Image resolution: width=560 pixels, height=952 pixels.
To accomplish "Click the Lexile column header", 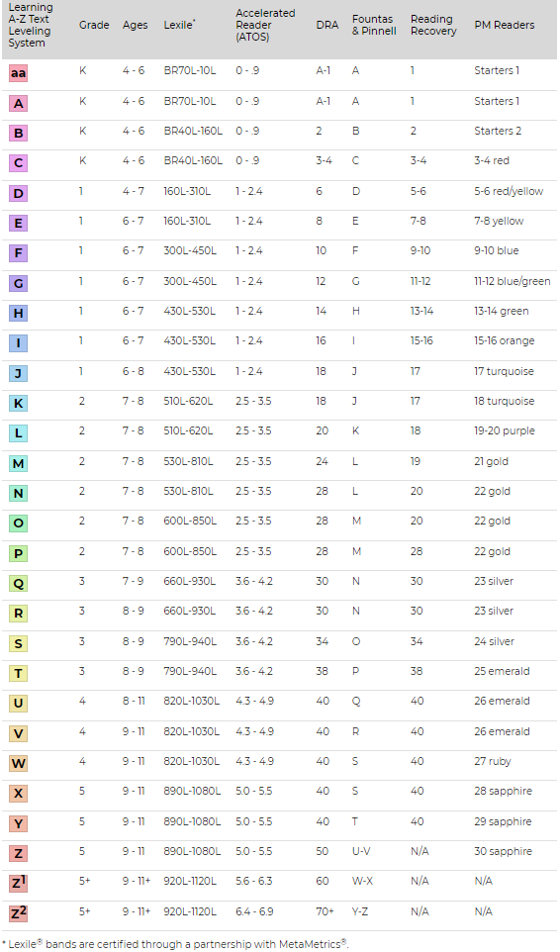I will (x=179, y=25).
